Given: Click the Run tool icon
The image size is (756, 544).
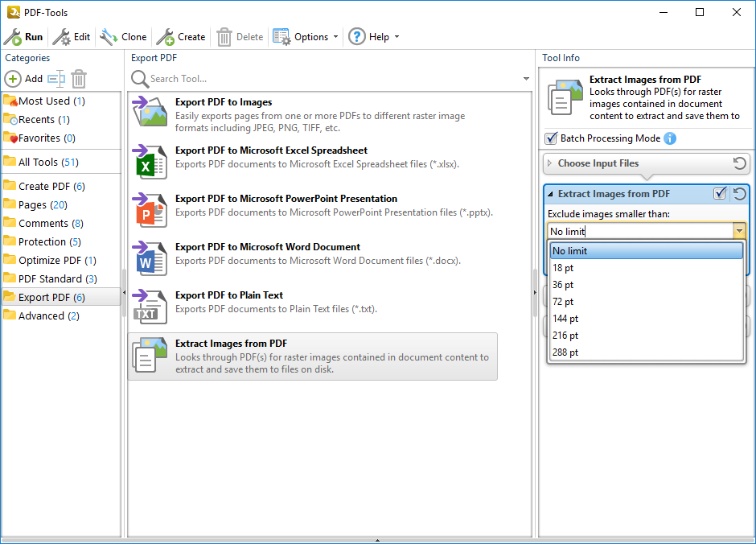Looking at the screenshot, I should [13, 37].
